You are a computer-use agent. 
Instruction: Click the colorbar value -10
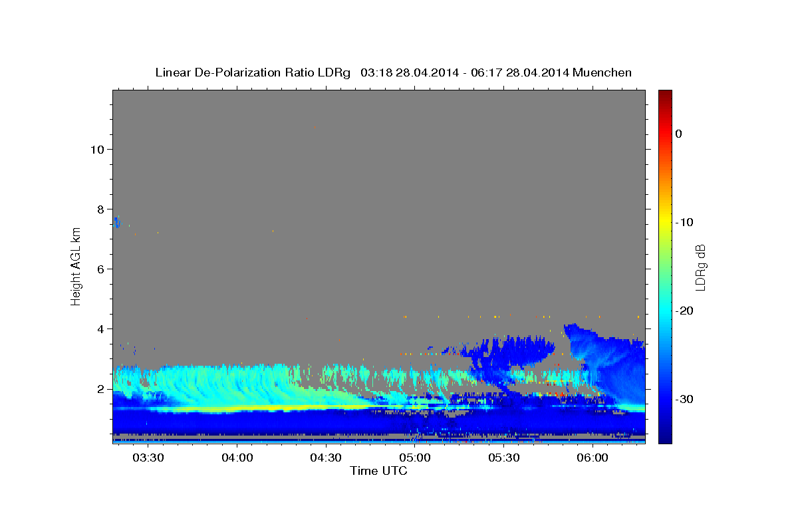685,222
